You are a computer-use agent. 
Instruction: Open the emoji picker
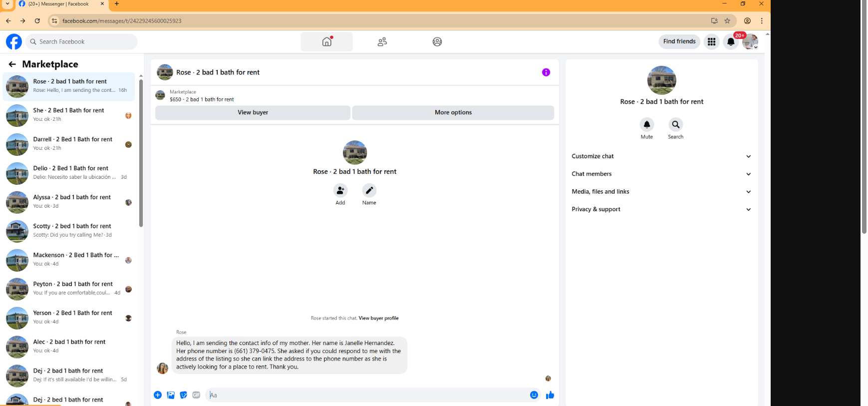tap(534, 395)
